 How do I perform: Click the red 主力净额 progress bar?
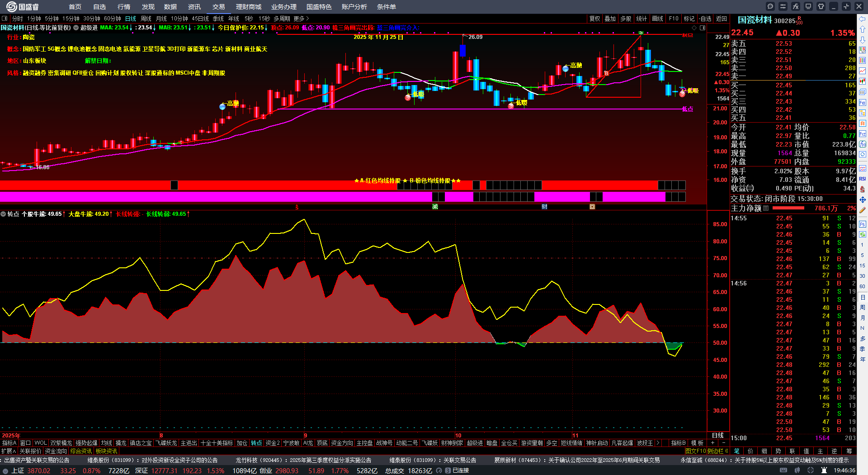point(788,209)
